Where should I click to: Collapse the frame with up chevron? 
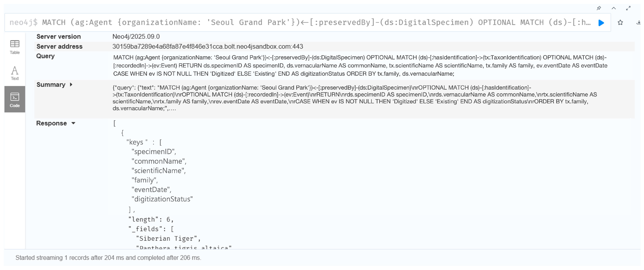click(614, 8)
